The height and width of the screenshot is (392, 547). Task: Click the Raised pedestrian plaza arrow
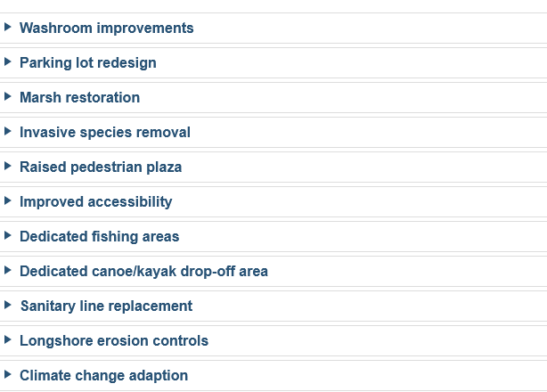coord(8,167)
